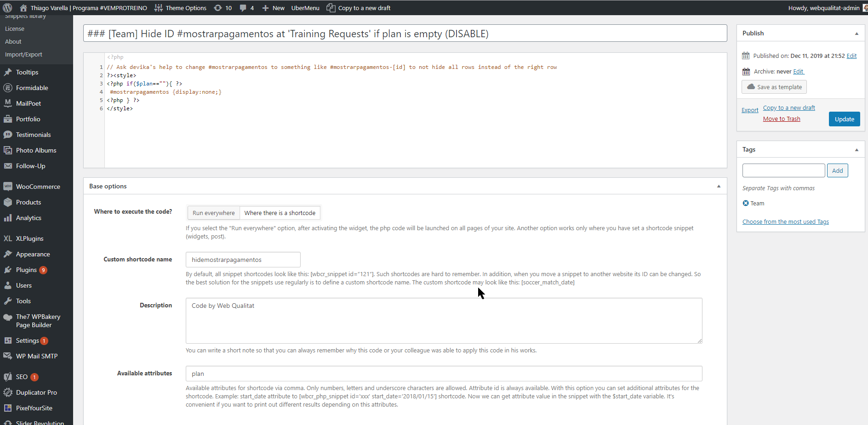Image resolution: width=868 pixels, height=425 pixels.
Task: Click Save as template button
Action: coord(774,87)
